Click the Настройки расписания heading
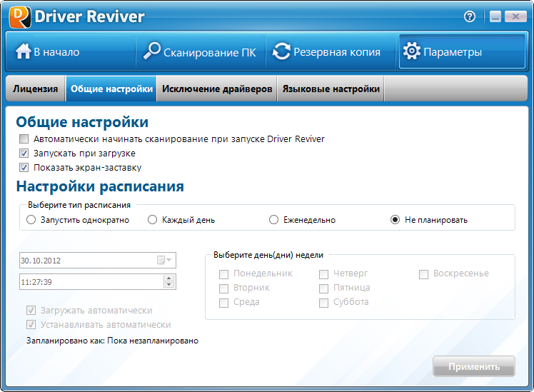Image resolution: width=534 pixels, height=392 pixels. pyautogui.click(x=100, y=186)
